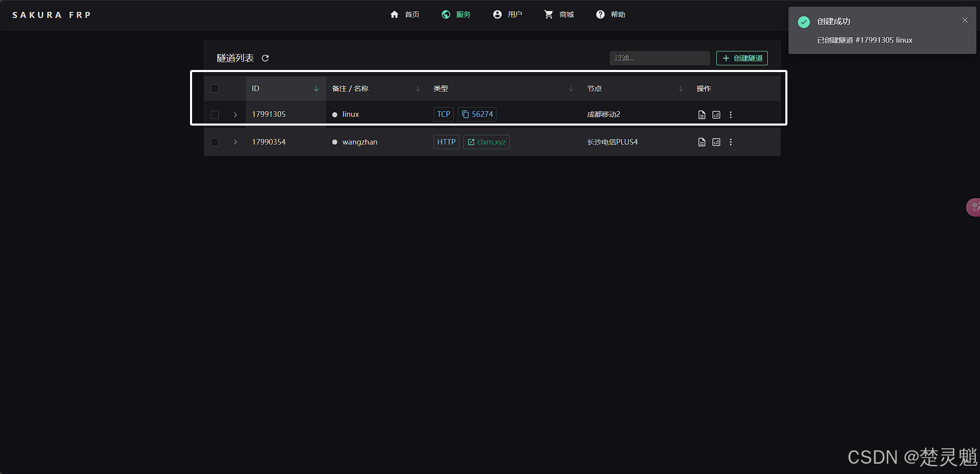This screenshot has width=980, height=474.
Task: Sort by 类型 column arrow
Action: [571, 89]
